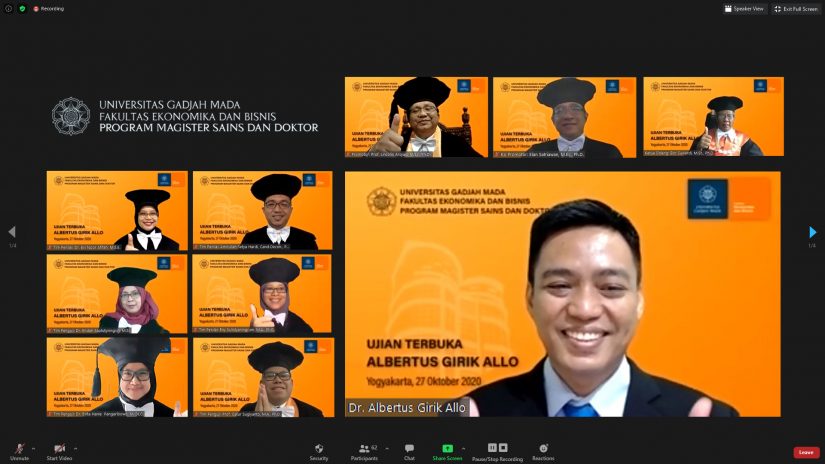Screen dimensions: 825x464
Task: Leave the meeting
Action: [806, 452]
